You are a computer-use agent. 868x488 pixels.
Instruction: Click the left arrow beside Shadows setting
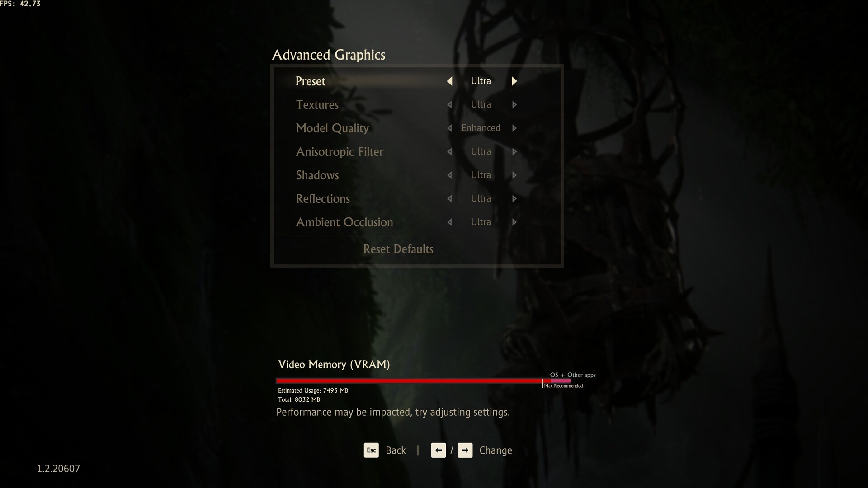click(x=449, y=174)
